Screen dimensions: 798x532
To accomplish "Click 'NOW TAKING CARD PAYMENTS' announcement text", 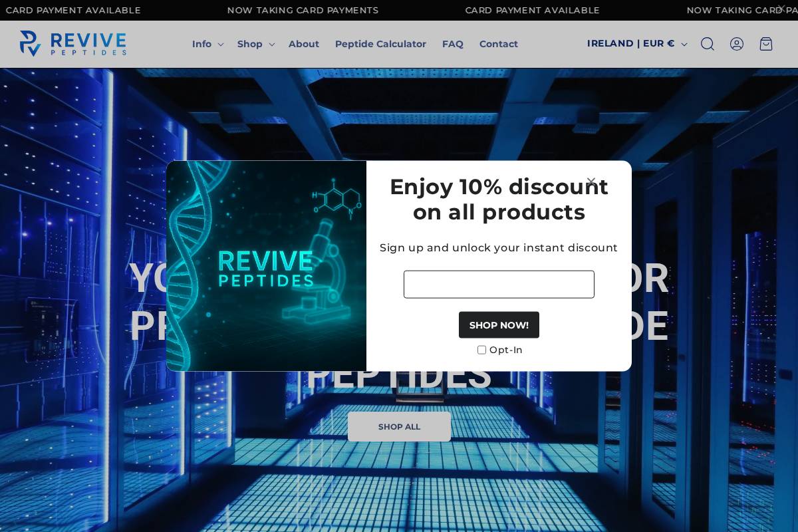I will (x=303, y=10).
